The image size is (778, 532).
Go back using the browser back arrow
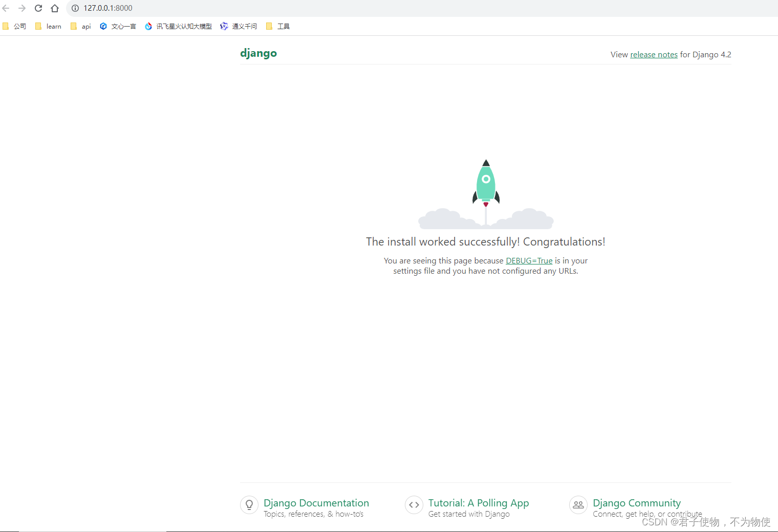pyautogui.click(x=6, y=8)
